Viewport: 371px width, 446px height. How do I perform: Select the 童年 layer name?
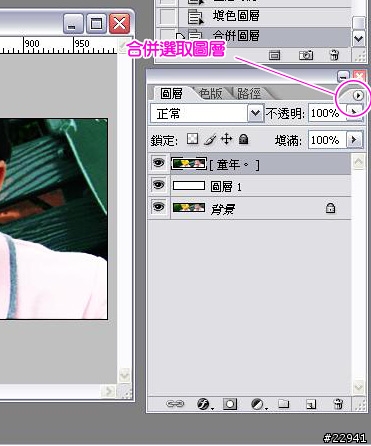[x=234, y=164]
